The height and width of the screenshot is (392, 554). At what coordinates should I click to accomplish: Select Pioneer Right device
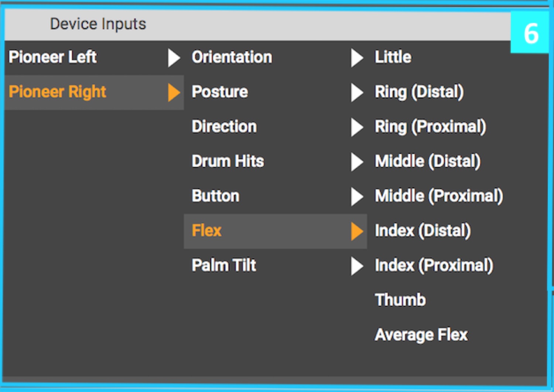pos(58,92)
